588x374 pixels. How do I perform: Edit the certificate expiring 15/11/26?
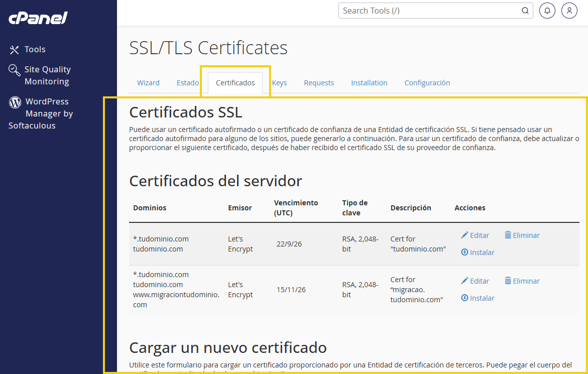coord(475,281)
